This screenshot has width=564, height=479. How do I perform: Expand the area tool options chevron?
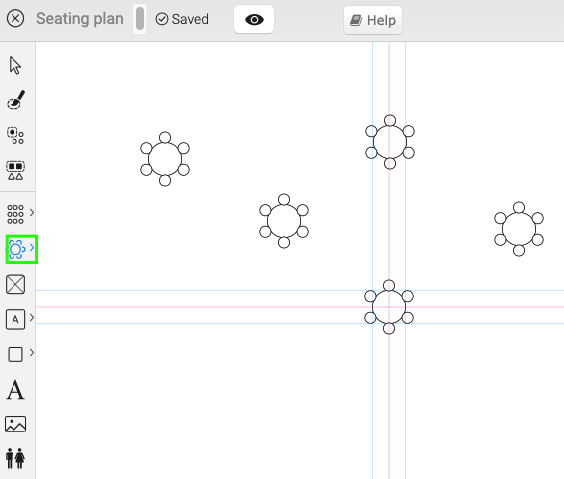pyautogui.click(x=32, y=318)
